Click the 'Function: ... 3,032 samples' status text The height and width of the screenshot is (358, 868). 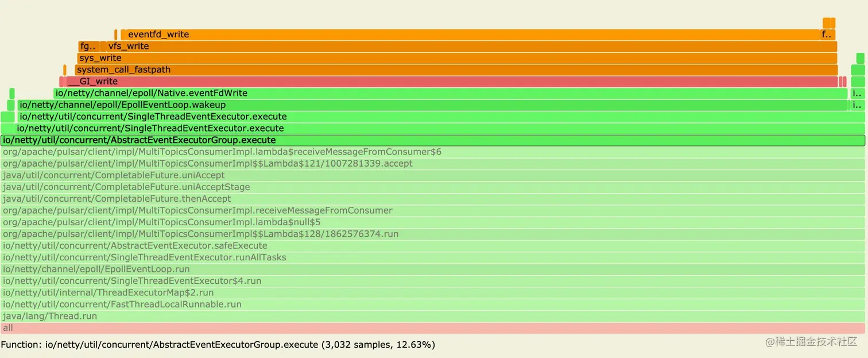(218, 345)
